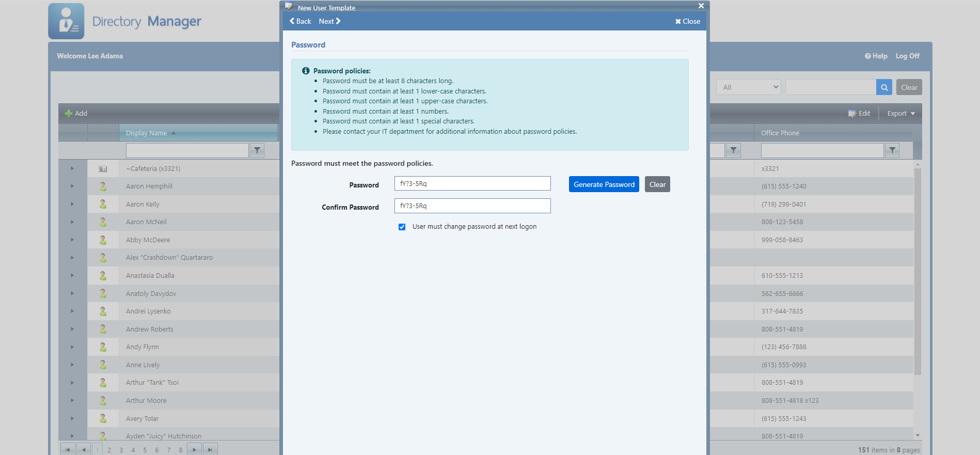Click Next in the template dialog
This screenshot has width=980, height=455.
(329, 21)
